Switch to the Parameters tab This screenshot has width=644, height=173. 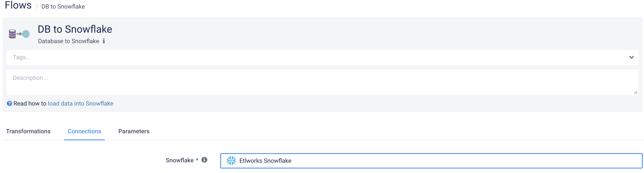tap(134, 131)
